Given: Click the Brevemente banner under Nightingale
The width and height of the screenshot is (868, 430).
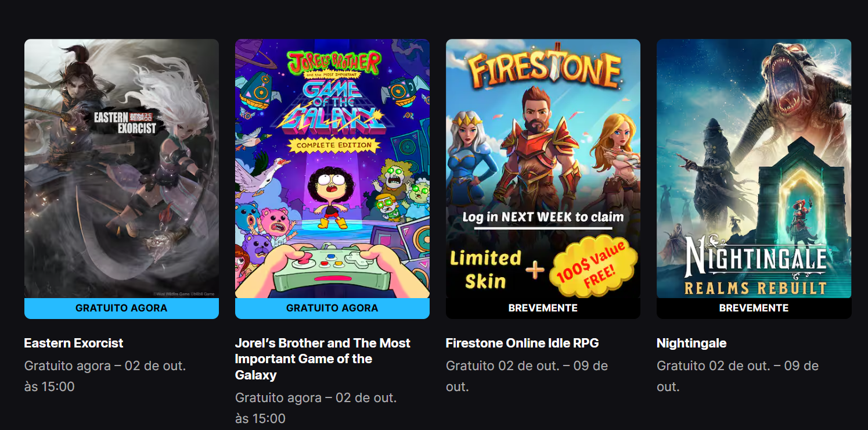Looking at the screenshot, I should point(754,308).
